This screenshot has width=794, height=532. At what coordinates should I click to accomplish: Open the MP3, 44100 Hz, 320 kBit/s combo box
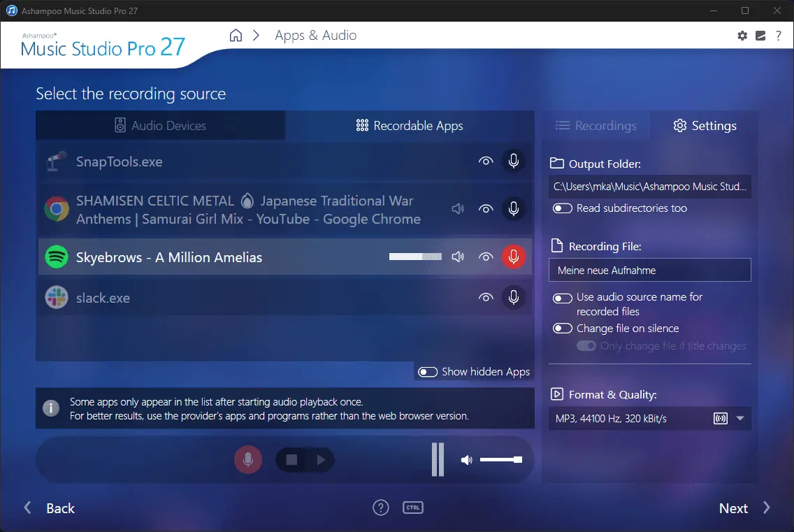pos(650,419)
